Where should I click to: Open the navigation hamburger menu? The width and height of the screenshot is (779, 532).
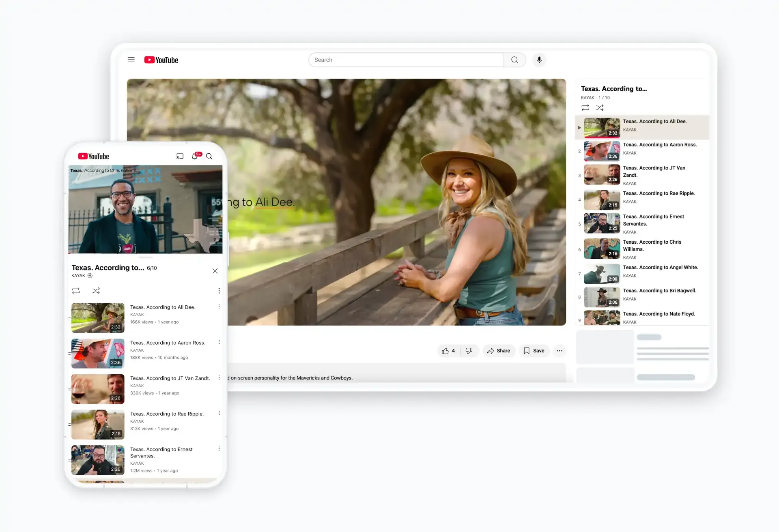pos(131,60)
